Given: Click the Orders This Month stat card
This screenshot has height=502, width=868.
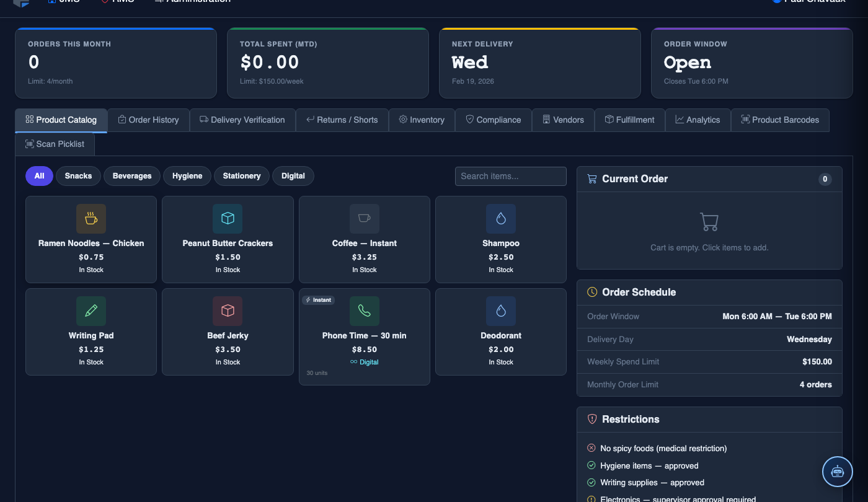Looking at the screenshot, I should point(116,63).
